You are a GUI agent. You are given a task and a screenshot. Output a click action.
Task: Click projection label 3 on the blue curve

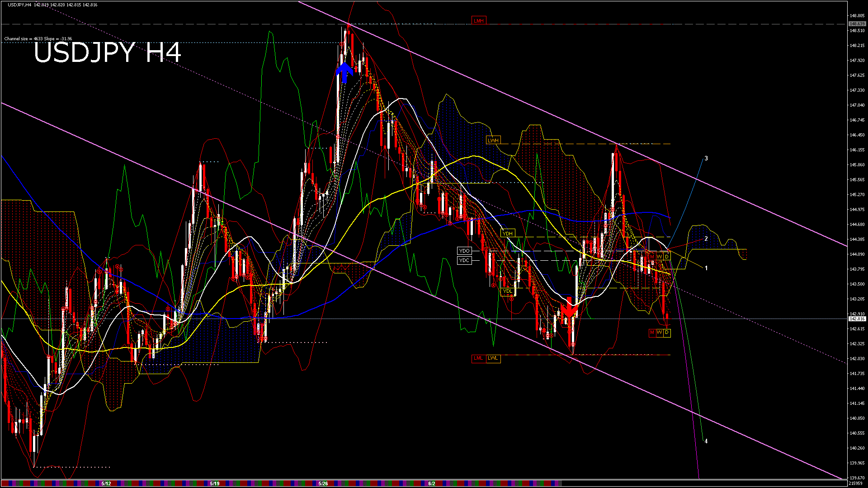[x=706, y=159]
